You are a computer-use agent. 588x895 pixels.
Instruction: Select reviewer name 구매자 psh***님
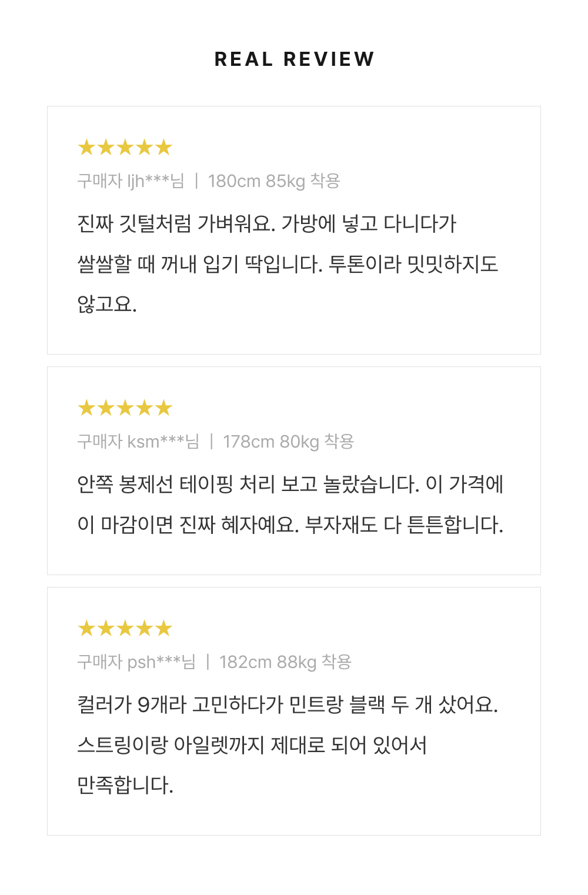(136, 662)
